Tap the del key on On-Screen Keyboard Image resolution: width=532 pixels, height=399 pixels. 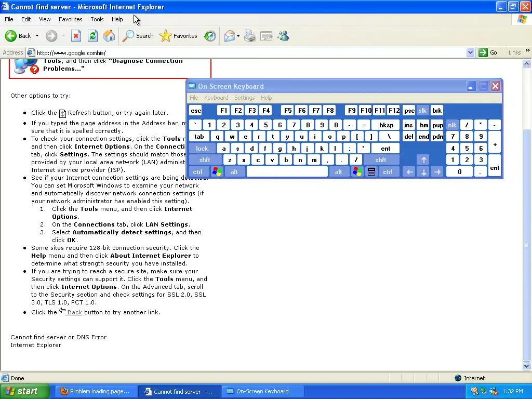click(x=409, y=137)
